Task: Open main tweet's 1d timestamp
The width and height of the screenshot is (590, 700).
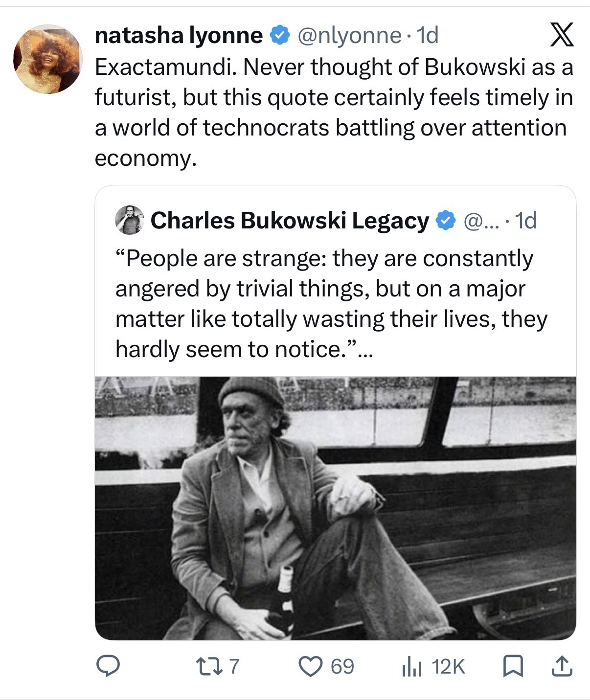Action: tap(426, 35)
